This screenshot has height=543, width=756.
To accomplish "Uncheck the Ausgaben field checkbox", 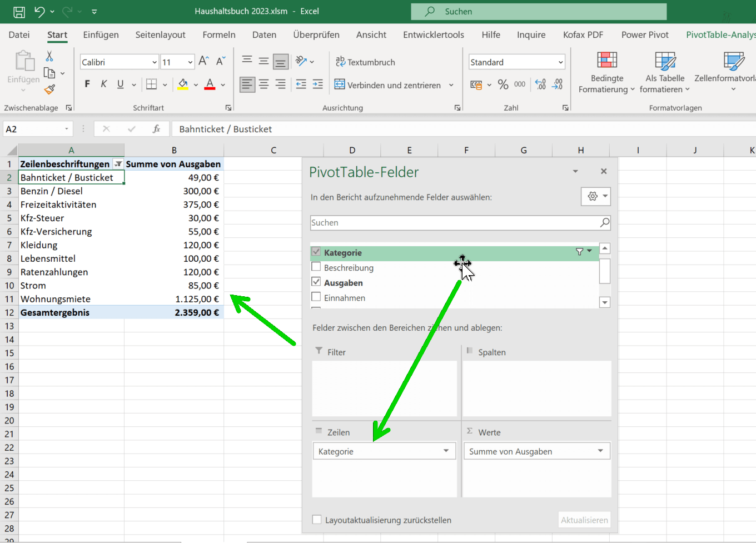I will click(x=316, y=282).
